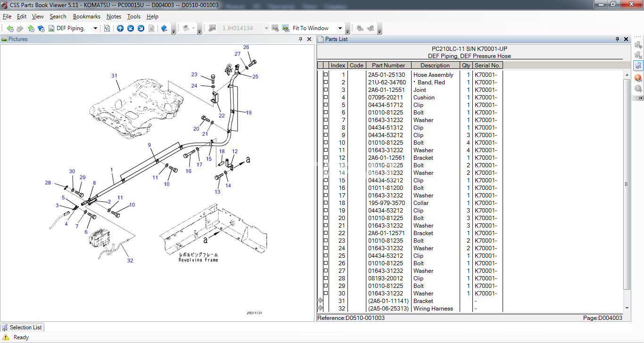
Task: Pin the Pictures panel with pushpin icon
Action: [301, 40]
